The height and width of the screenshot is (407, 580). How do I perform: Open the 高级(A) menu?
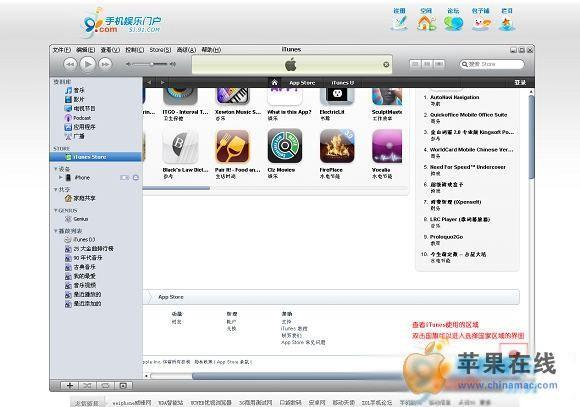pos(186,50)
